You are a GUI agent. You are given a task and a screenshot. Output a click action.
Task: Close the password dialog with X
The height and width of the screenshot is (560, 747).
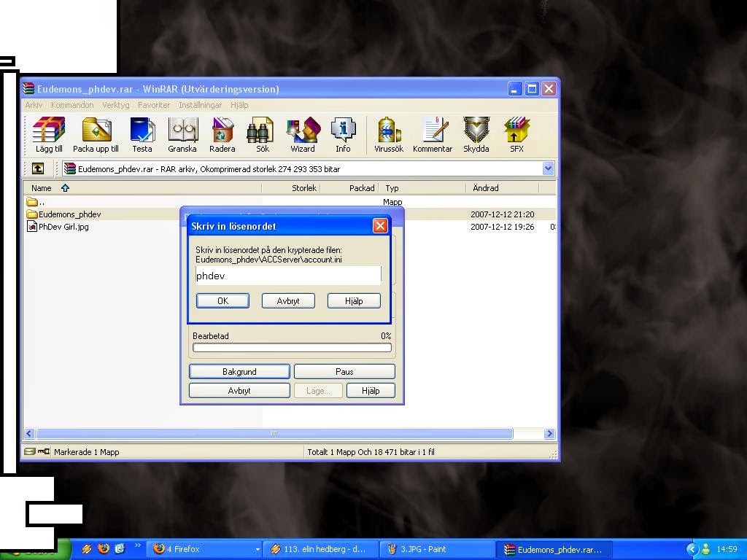pyautogui.click(x=379, y=226)
